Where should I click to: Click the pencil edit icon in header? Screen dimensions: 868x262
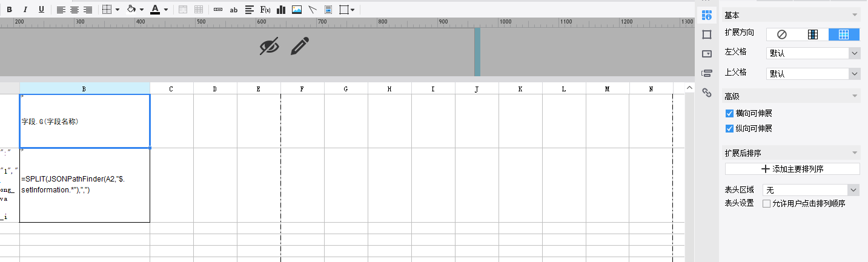[300, 46]
